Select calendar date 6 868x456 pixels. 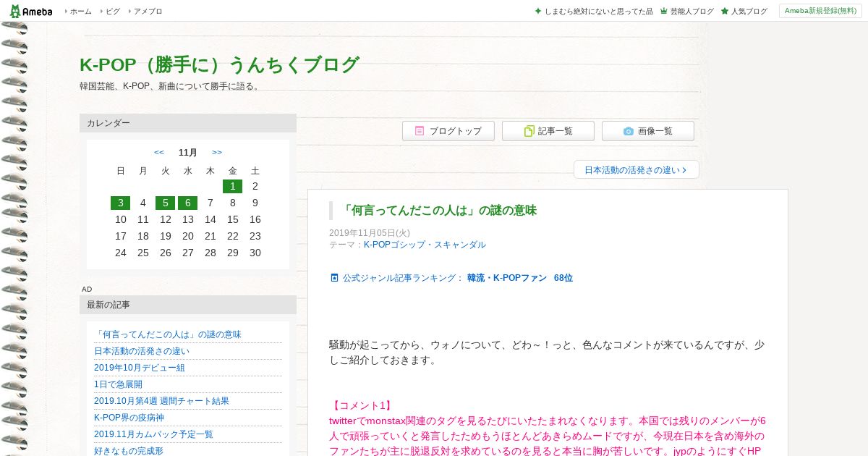pyautogui.click(x=187, y=203)
